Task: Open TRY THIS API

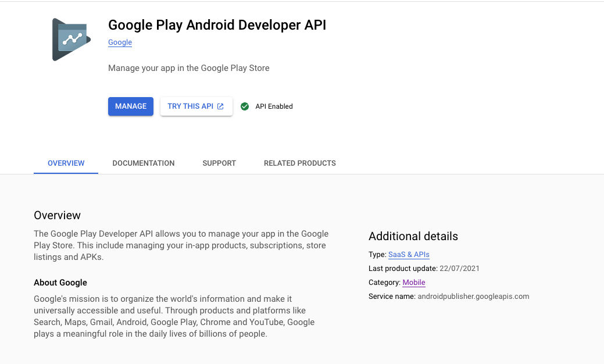Action: pyautogui.click(x=196, y=106)
